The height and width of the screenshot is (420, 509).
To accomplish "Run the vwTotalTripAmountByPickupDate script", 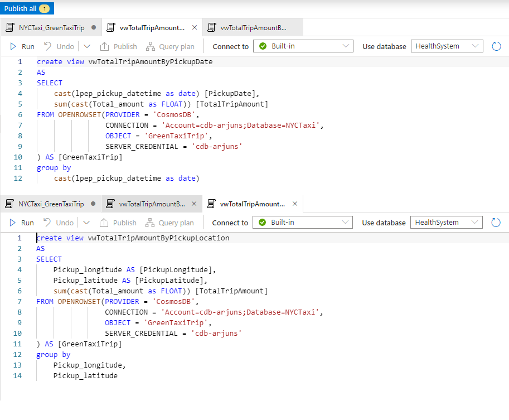I will point(22,47).
